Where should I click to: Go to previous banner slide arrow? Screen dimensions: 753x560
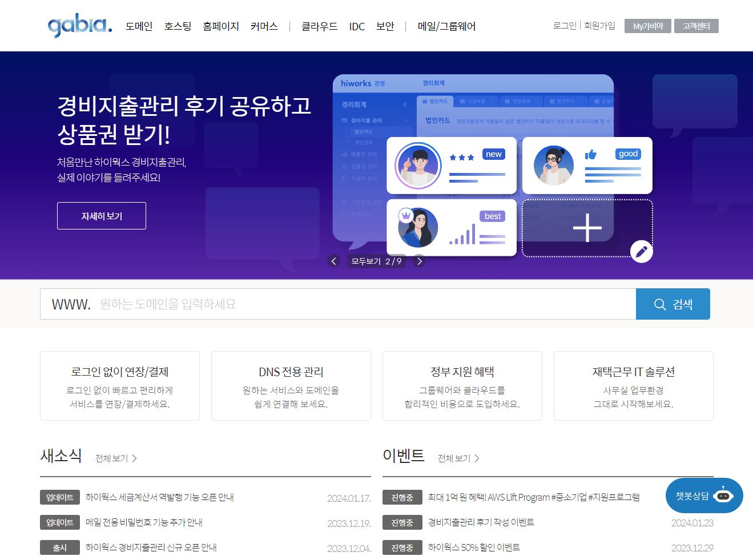coord(334,261)
